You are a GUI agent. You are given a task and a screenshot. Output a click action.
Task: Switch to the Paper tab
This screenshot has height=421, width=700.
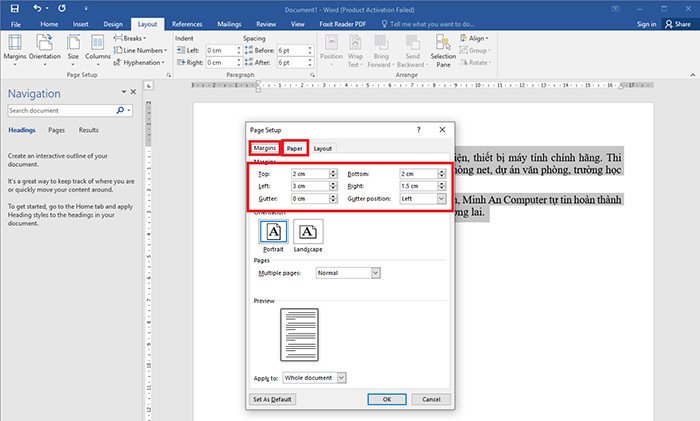(294, 148)
